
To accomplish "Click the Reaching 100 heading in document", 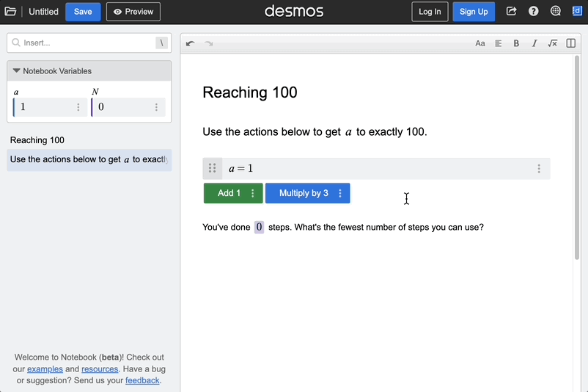I will (250, 92).
